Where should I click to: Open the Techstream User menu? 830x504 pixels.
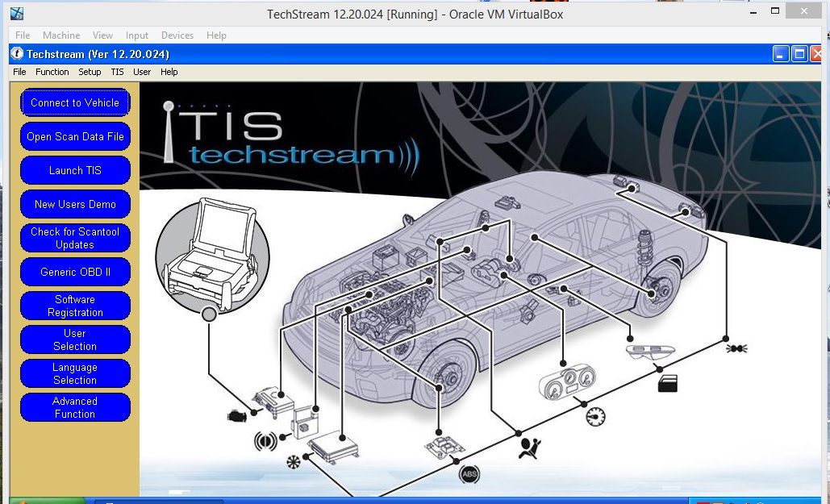click(142, 72)
